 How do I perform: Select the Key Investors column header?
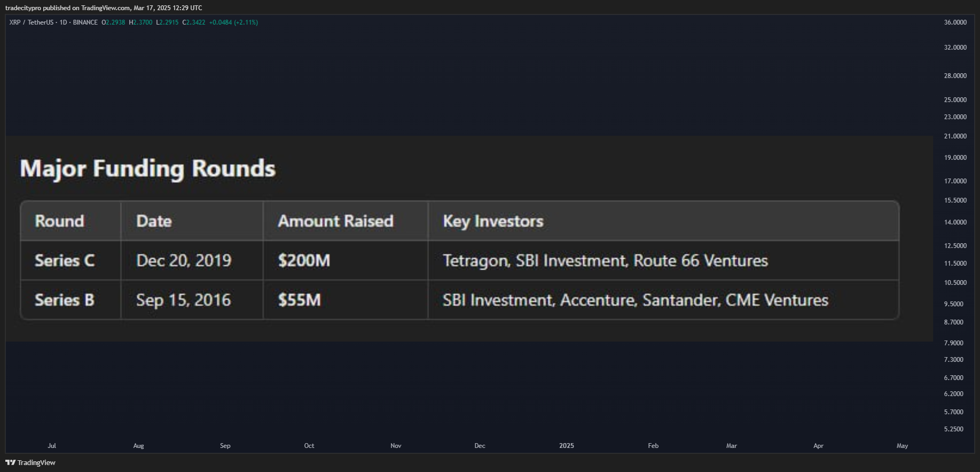(663, 221)
